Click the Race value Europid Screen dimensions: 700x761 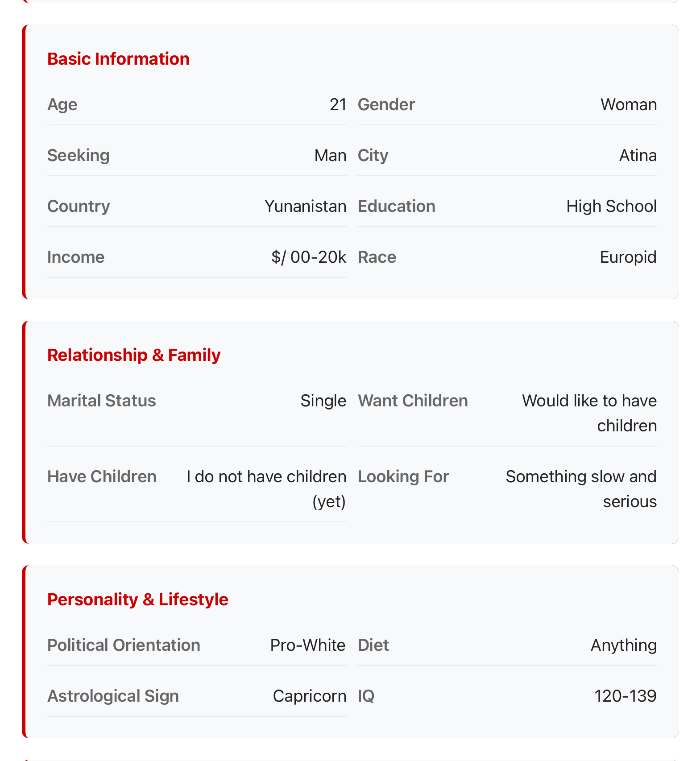(628, 257)
